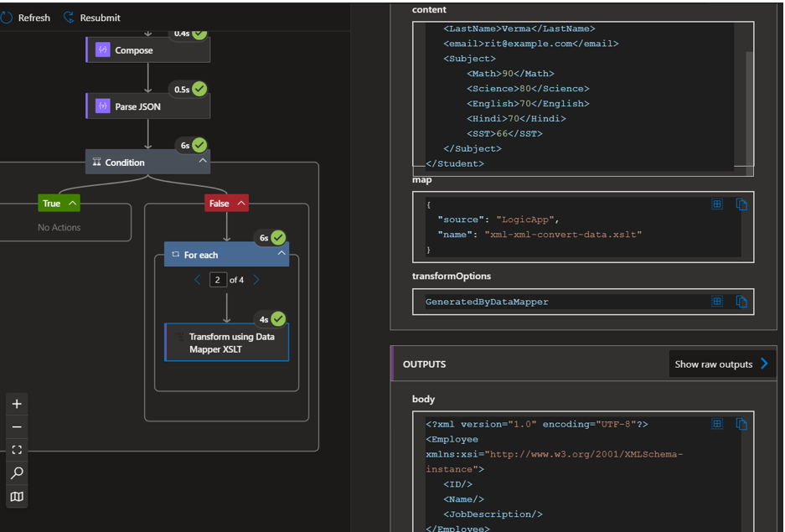Click the Science 80 XML line

pyautogui.click(x=528, y=89)
